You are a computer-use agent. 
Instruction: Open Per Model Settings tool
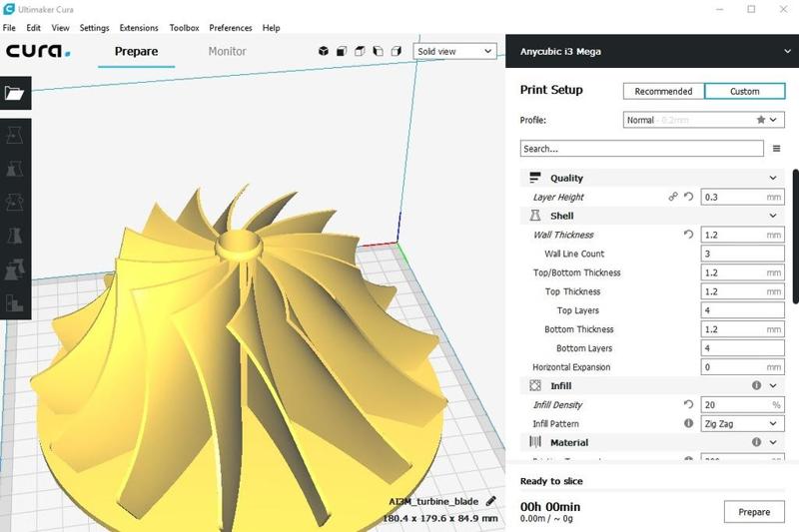15,269
